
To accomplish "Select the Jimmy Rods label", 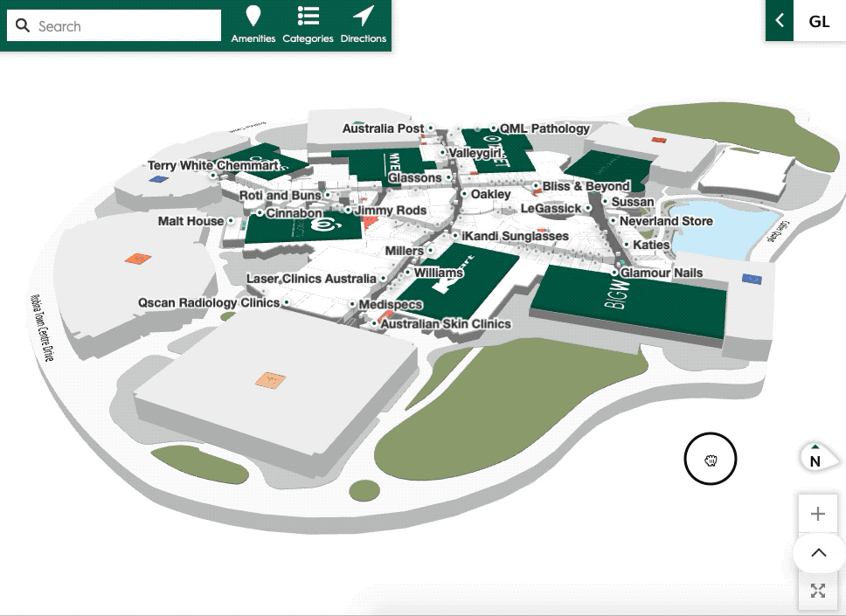I will (391, 210).
